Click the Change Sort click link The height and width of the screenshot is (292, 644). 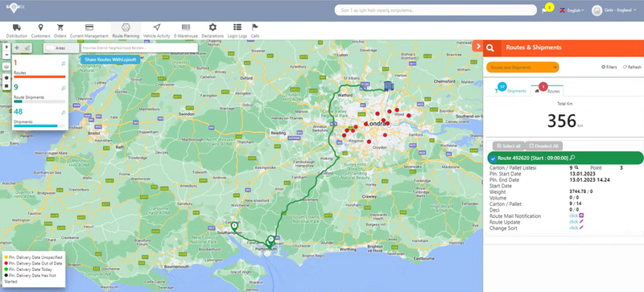point(573,228)
